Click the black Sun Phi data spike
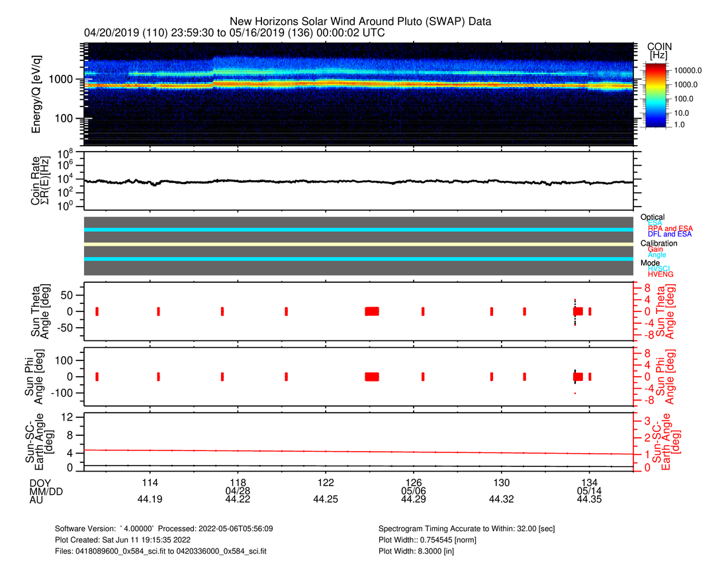Viewport: 728px width, 563px height. 575,376
